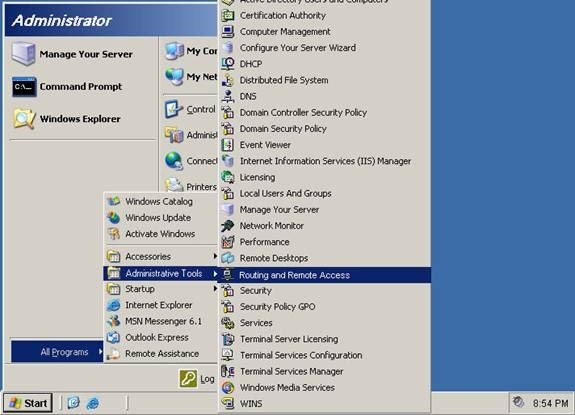Select Activate Windows
The image size is (575, 415).
point(161,234)
